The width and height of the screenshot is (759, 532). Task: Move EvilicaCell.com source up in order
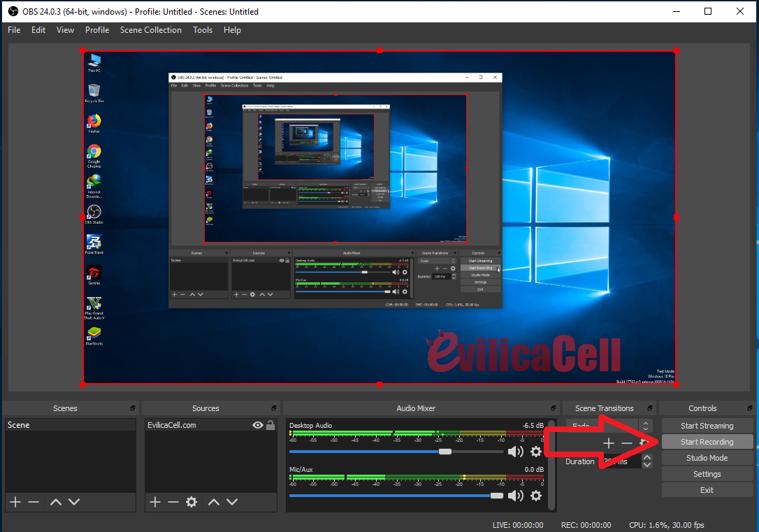pyautogui.click(x=213, y=501)
